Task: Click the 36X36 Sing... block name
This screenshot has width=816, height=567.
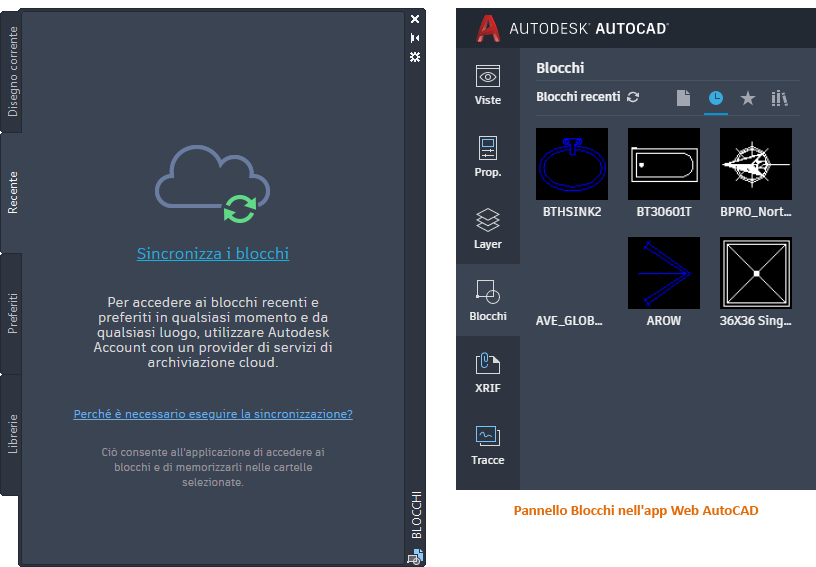Action: click(756, 321)
